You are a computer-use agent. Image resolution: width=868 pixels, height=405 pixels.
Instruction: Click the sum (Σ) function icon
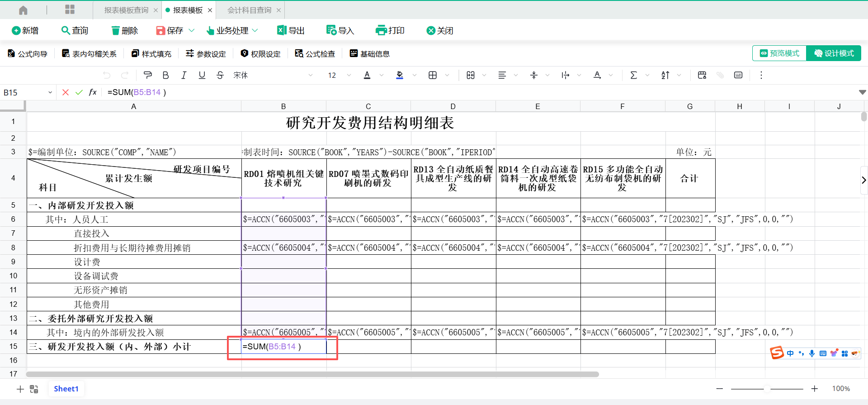pos(633,75)
